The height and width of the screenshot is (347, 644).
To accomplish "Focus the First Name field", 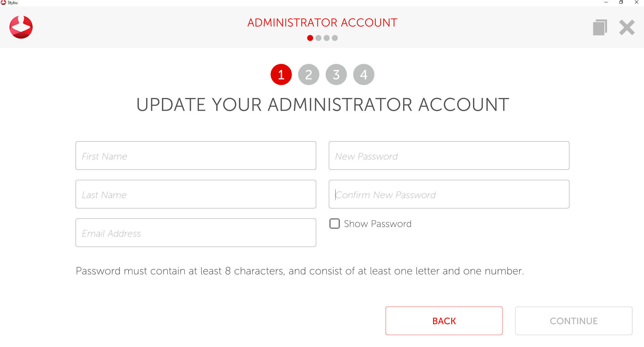I will (x=196, y=156).
